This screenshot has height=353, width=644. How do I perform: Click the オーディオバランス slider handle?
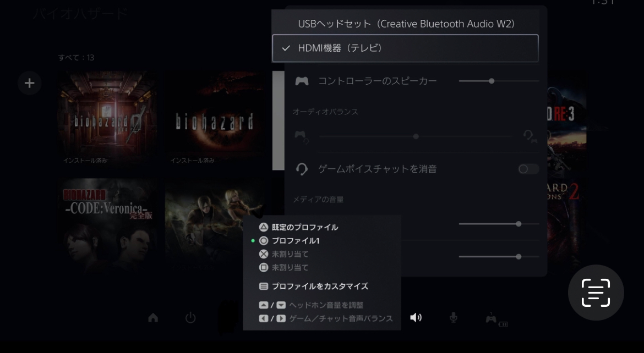(416, 136)
